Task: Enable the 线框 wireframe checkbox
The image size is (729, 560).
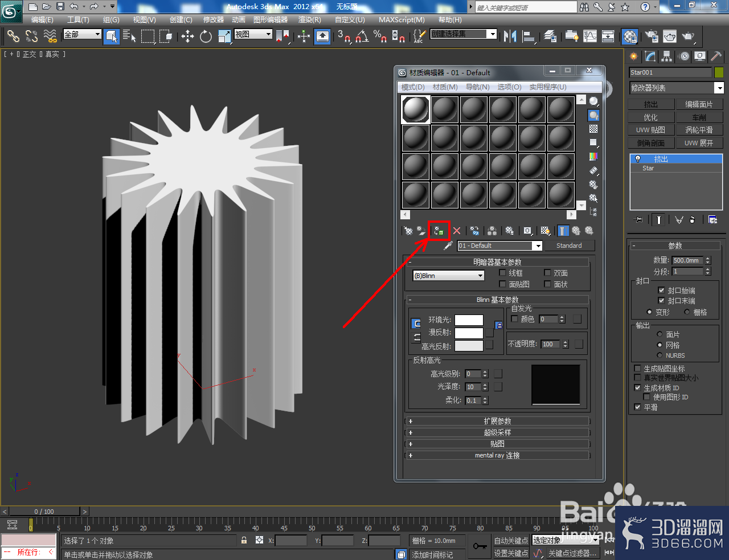Action: [x=502, y=273]
